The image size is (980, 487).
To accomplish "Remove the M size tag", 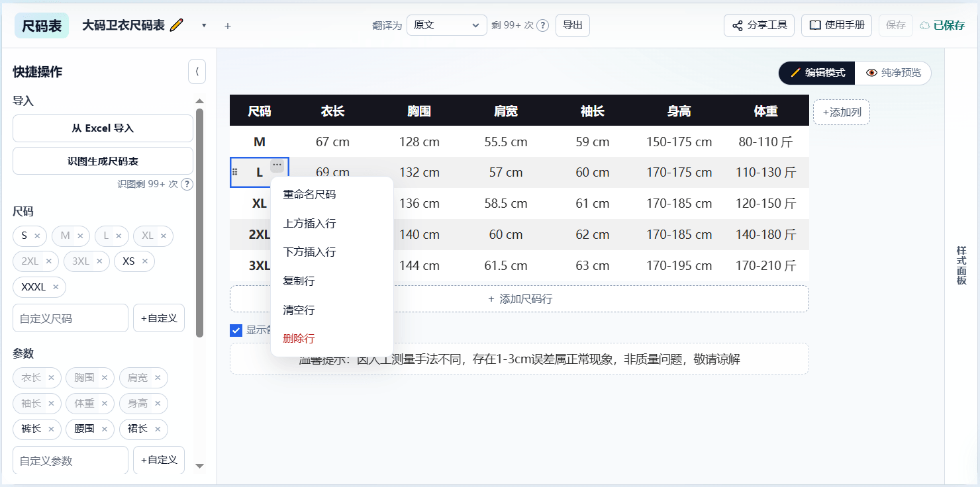I will pyautogui.click(x=80, y=236).
